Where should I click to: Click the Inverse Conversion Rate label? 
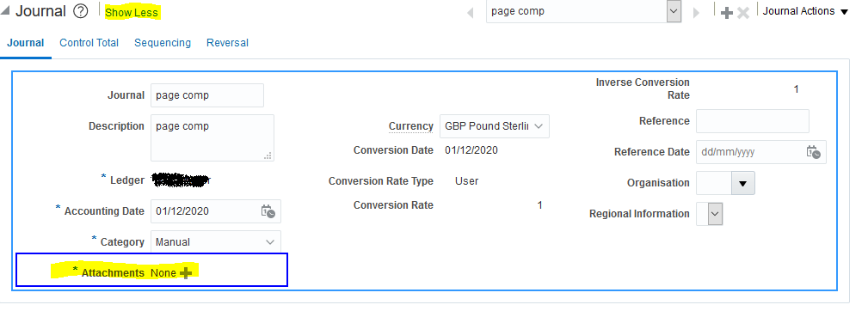[x=643, y=88]
